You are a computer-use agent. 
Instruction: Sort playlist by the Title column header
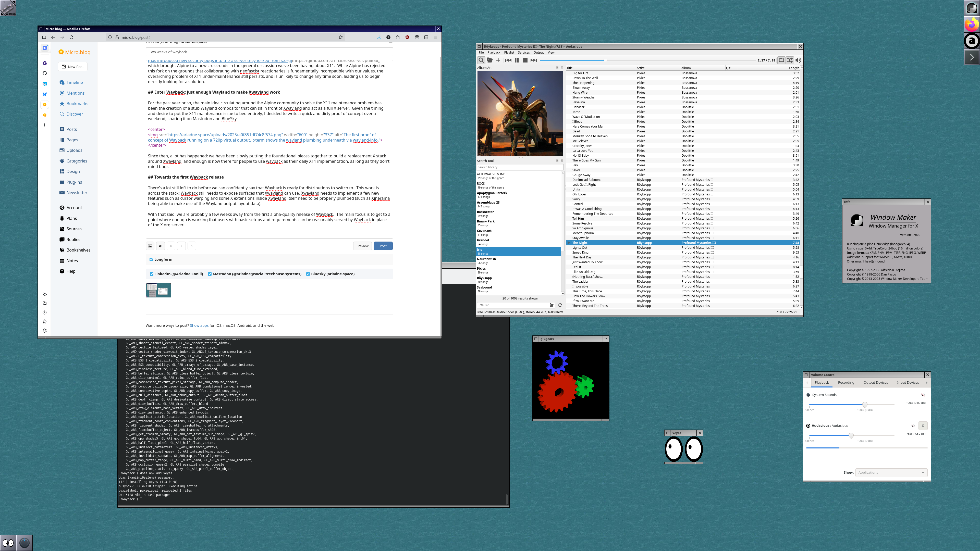click(x=601, y=68)
